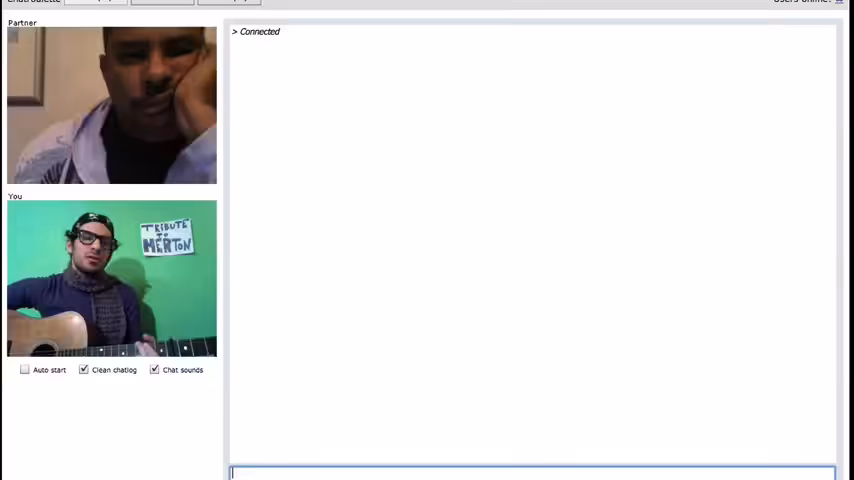Toggle the Clean chatlog checkbox
854x480 pixels.
coord(83,369)
